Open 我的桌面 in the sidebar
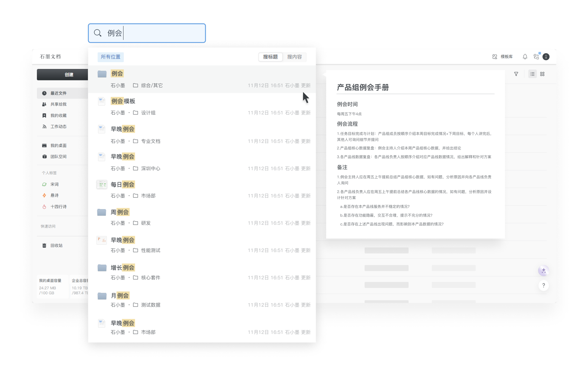 pos(54,145)
